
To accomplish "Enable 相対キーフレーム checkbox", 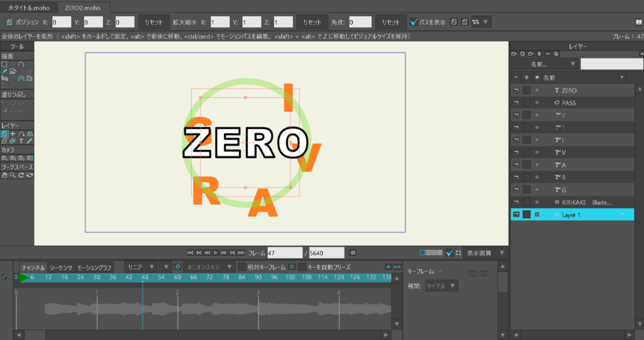I will tap(242, 267).
